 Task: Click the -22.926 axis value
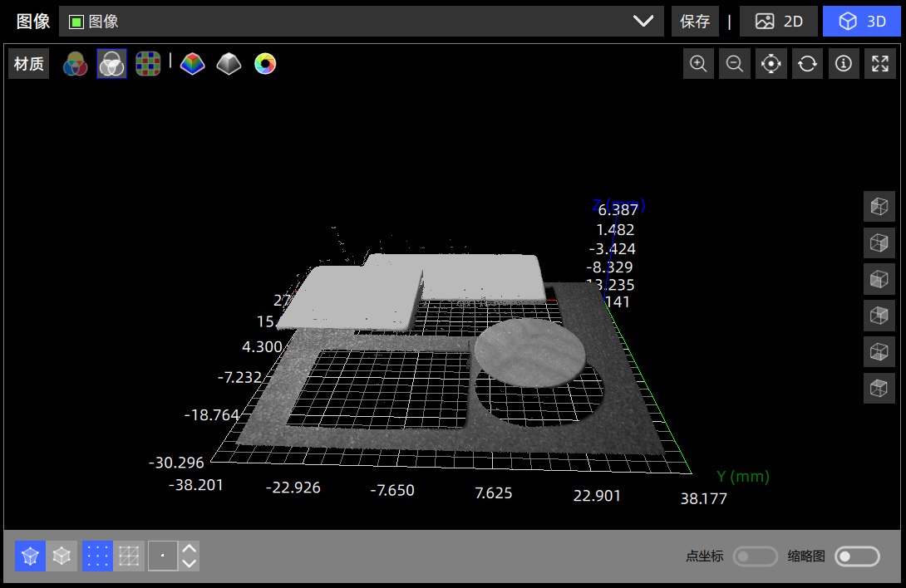[293, 488]
